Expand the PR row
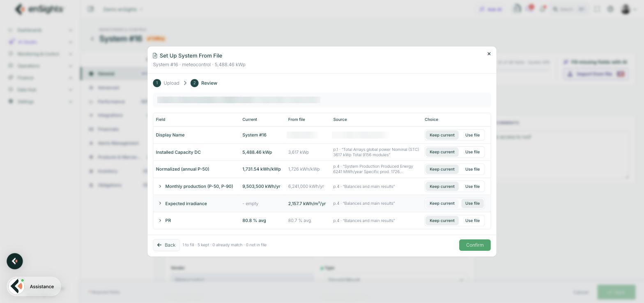 (160, 221)
